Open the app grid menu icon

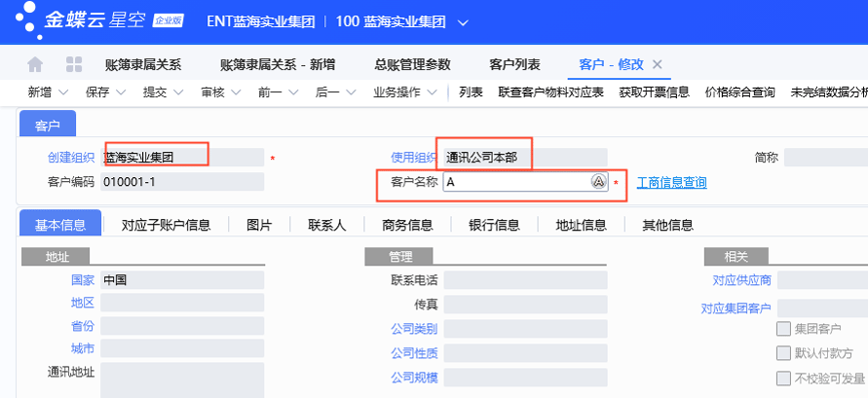pos(74,64)
